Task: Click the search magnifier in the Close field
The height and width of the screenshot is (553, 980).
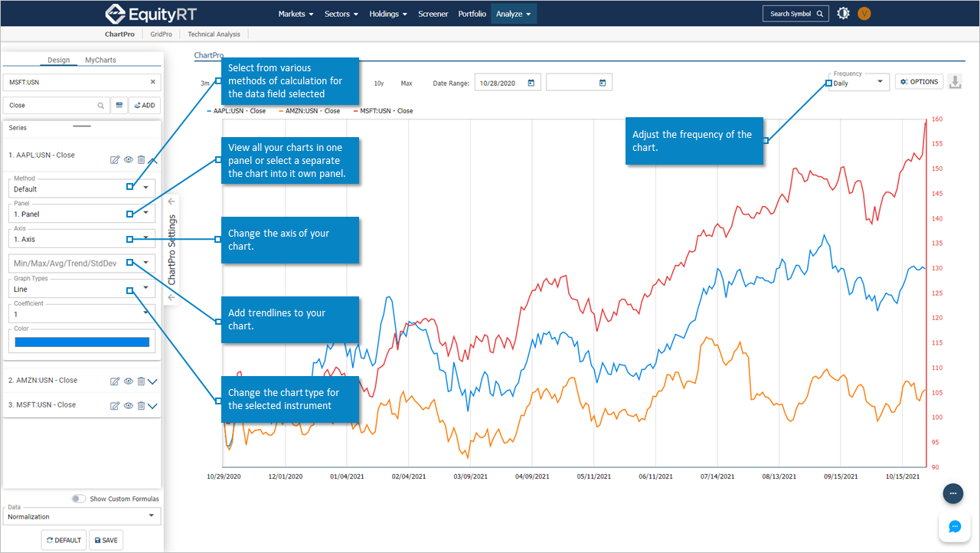Action: tap(100, 106)
